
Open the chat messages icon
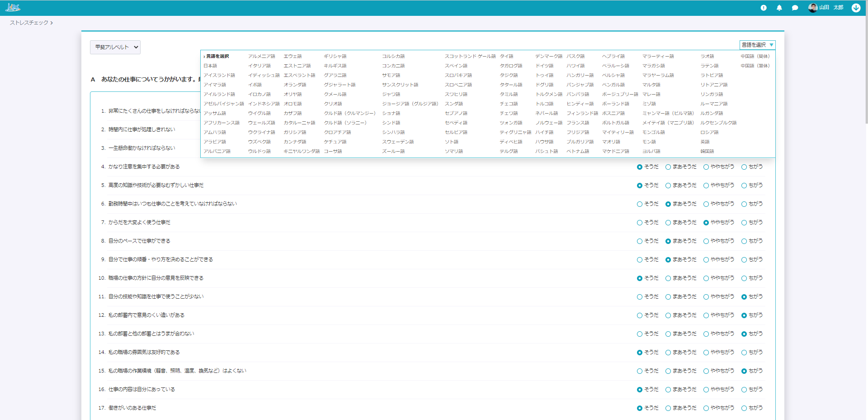795,8
